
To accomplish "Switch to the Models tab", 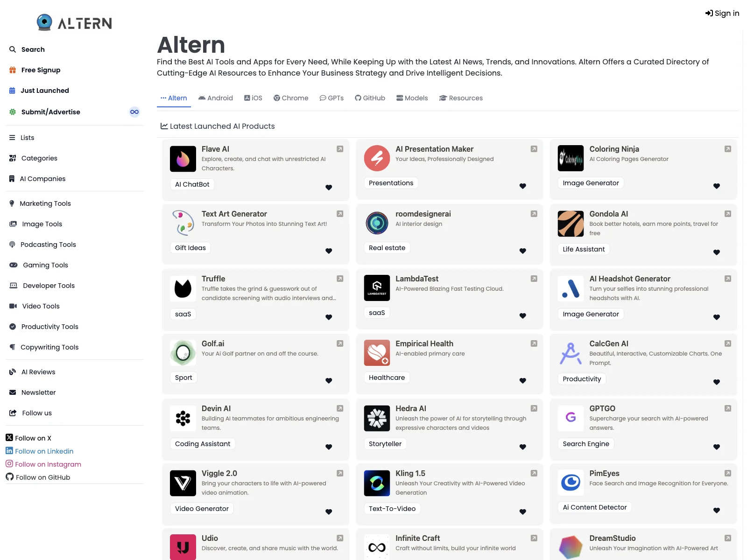I will (412, 98).
